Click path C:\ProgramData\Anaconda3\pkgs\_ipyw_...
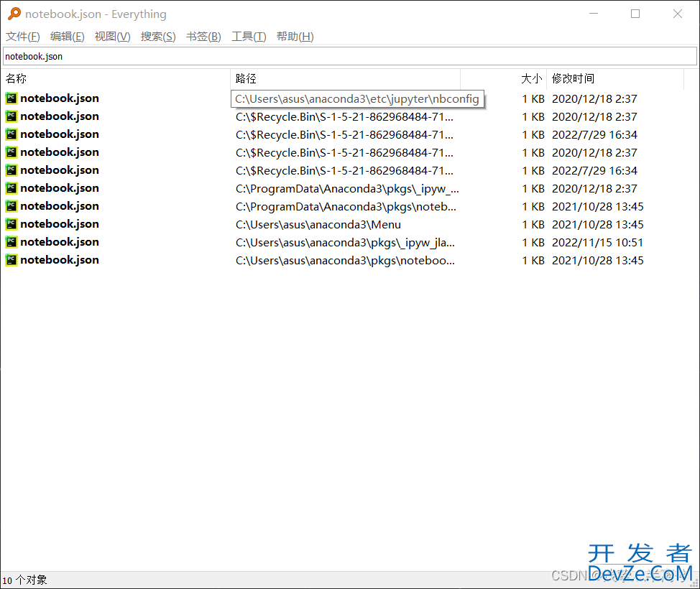The height and width of the screenshot is (589, 700). [347, 189]
